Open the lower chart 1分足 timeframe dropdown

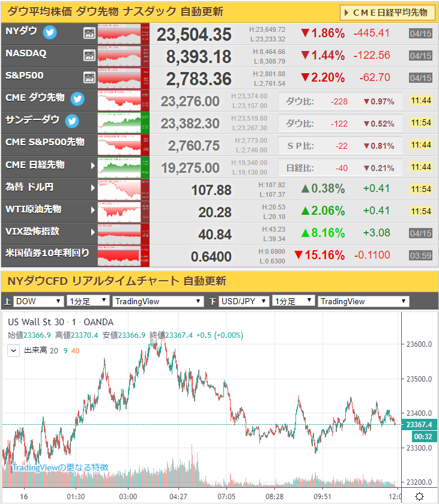[293, 301]
